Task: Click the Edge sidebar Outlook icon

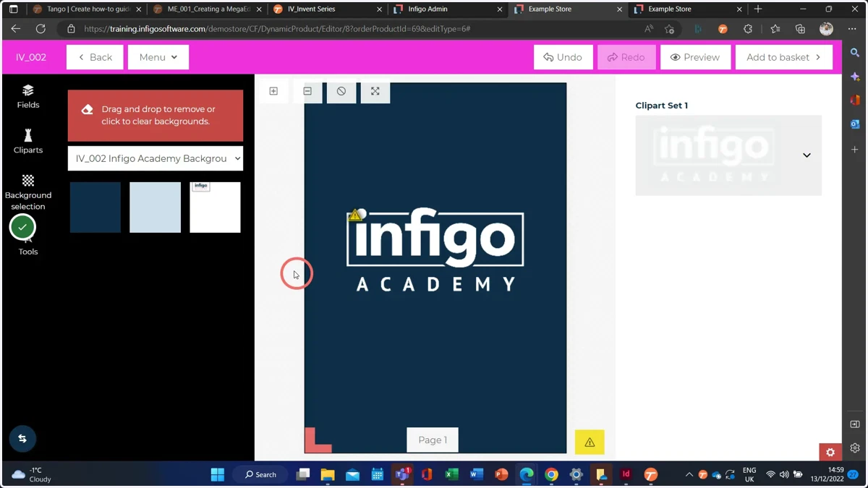Action: point(855,124)
